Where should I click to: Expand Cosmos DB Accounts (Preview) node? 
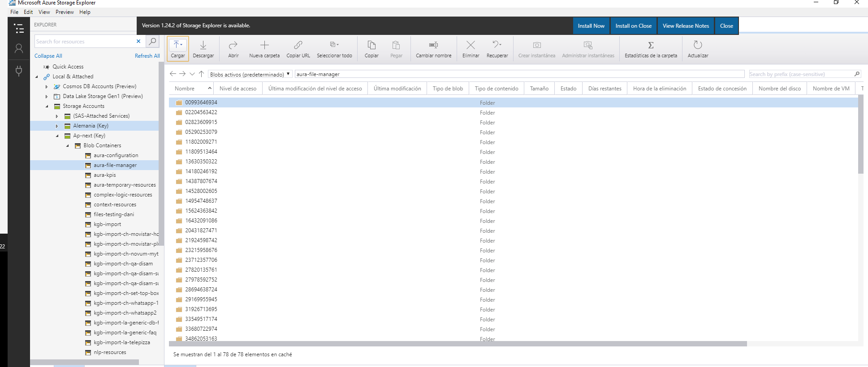[x=47, y=86]
